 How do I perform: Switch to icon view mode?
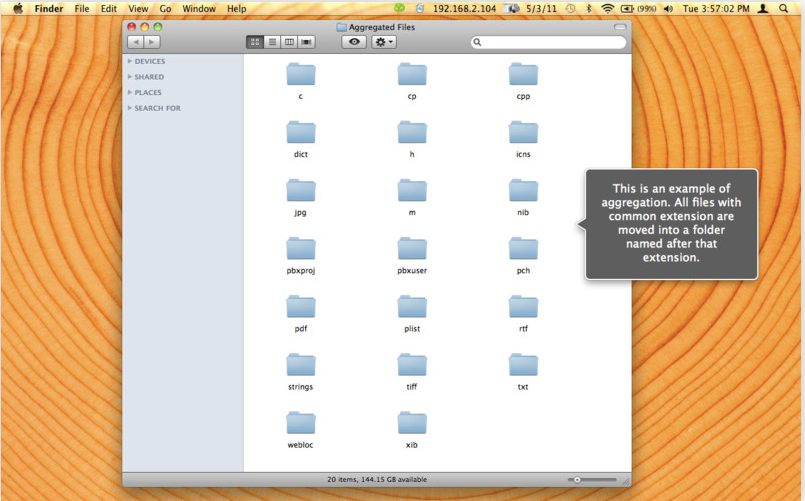[x=255, y=42]
